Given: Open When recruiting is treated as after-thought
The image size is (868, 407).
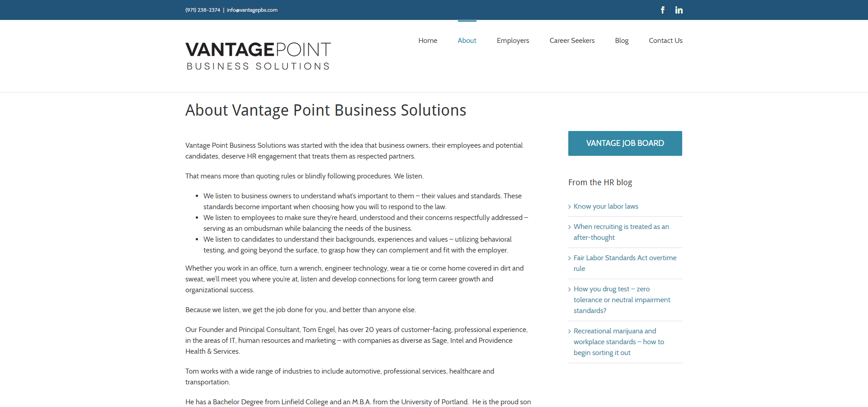Looking at the screenshot, I should 621,232.
